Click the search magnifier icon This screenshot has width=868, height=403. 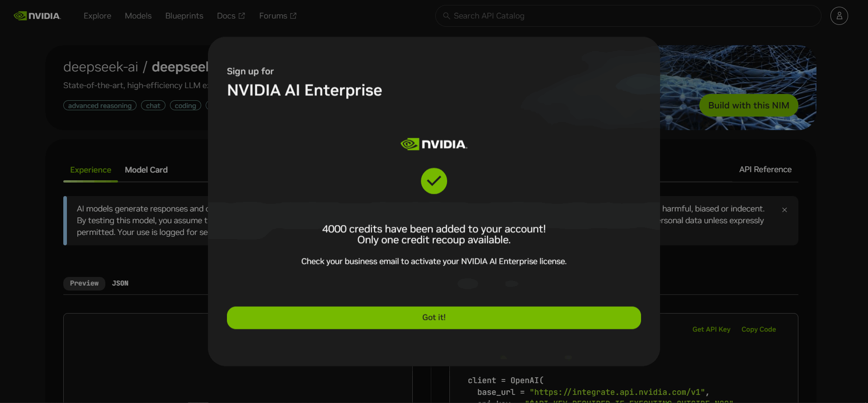[x=446, y=16]
